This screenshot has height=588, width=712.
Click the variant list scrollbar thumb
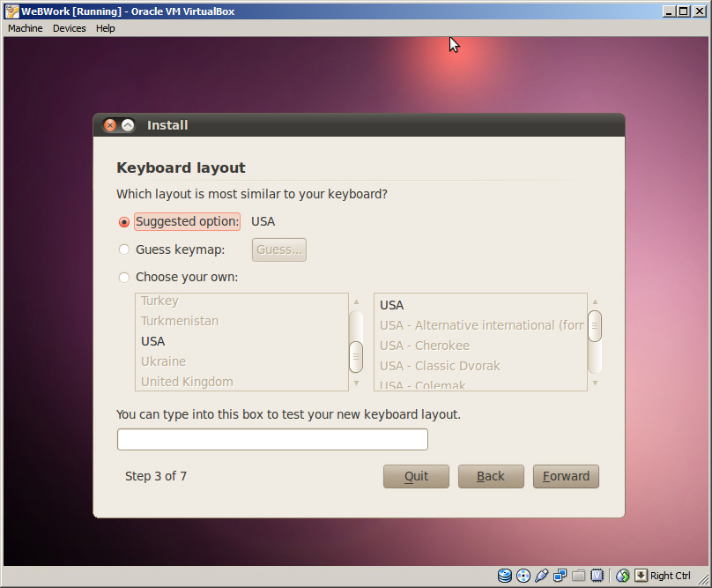point(595,326)
